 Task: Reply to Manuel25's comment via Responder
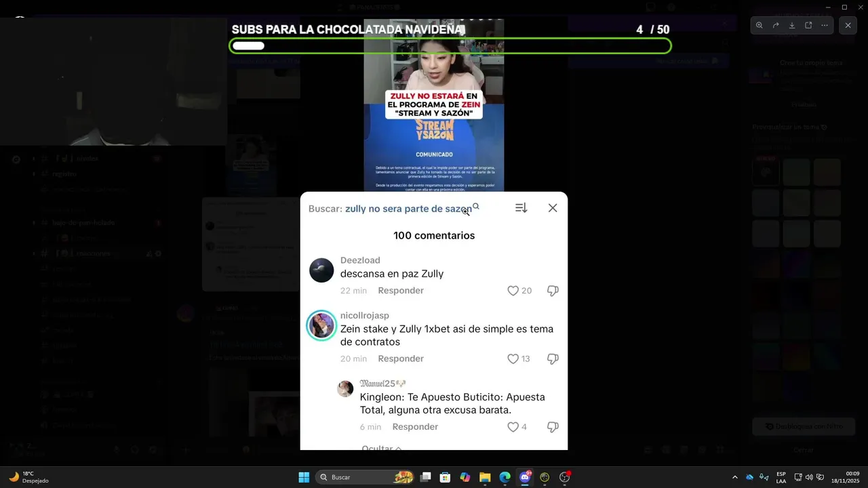pyautogui.click(x=415, y=427)
